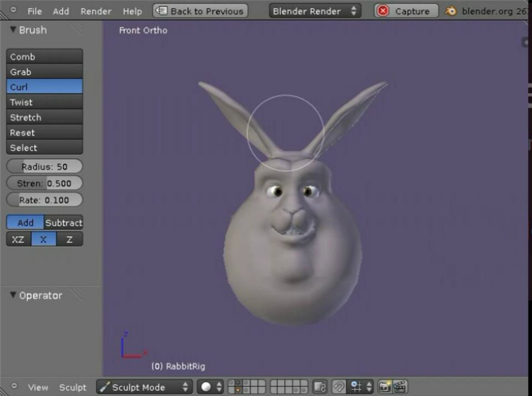Click the Capture button

point(406,11)
